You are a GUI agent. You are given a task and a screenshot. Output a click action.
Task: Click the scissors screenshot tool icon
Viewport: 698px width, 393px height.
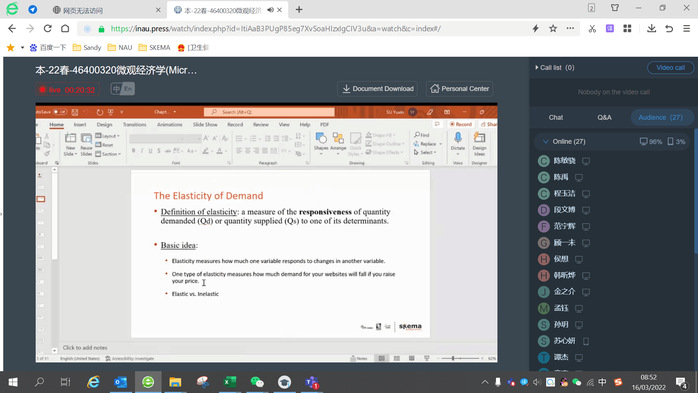[592, 28]
